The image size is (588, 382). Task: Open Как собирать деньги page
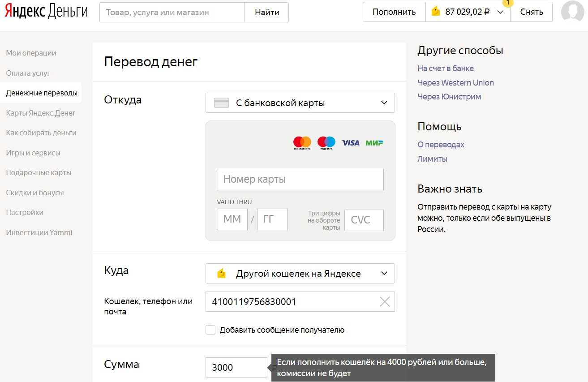[x=41, y=133]
